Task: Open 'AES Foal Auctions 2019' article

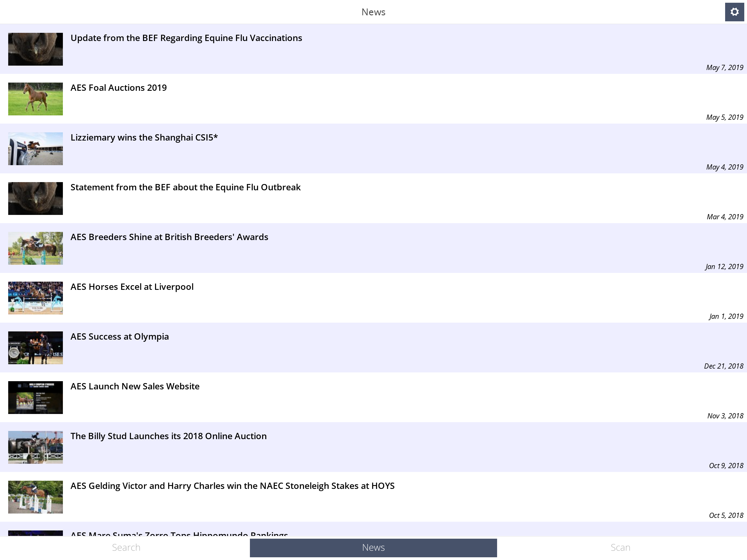Action: click(x=373, y=99)
